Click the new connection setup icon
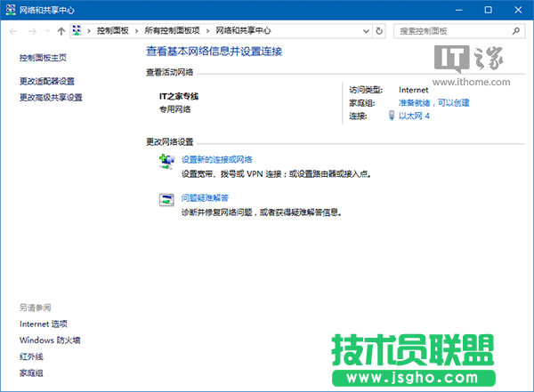This screenshot has height=392, width=534. (166, 162)
